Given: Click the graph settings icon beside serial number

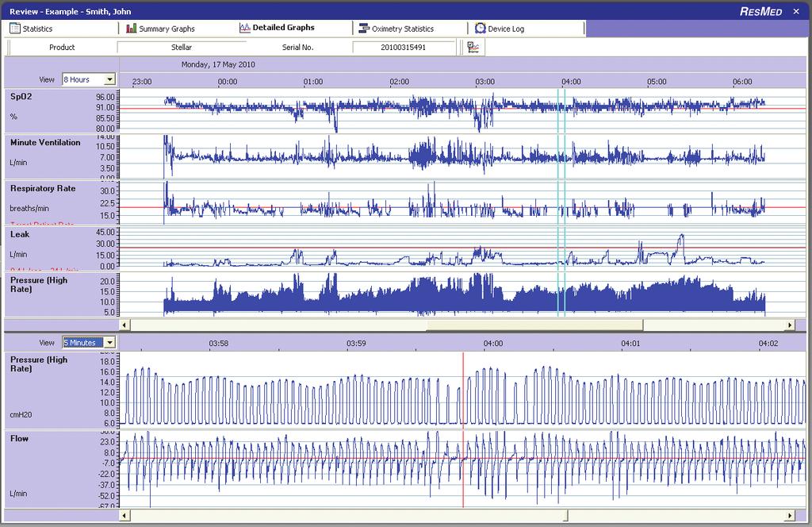Looking at the screenshot, I should 473,47.
